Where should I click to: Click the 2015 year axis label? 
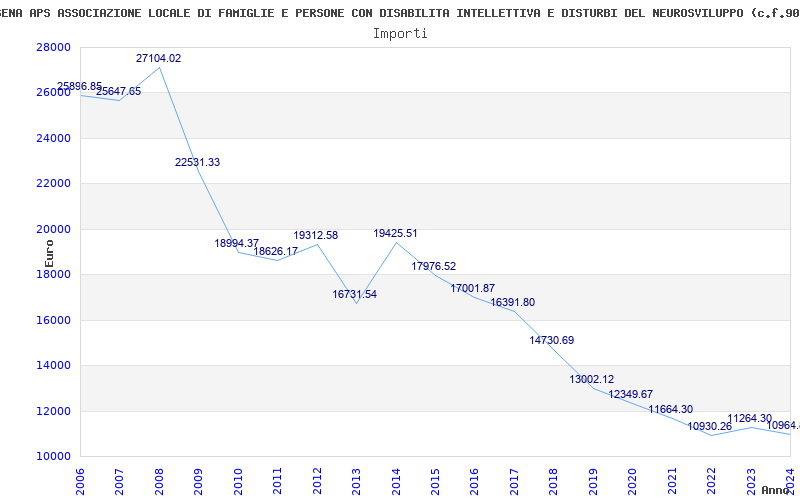click(436, 482)
